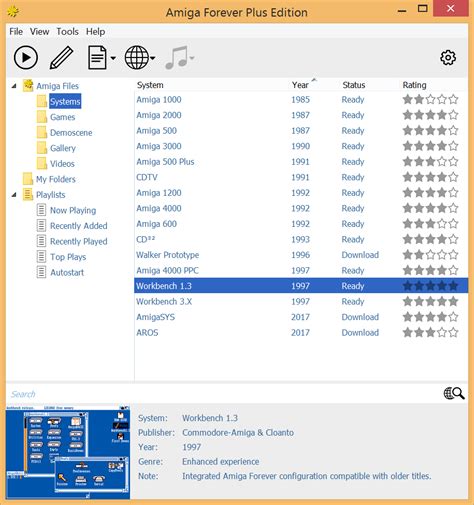Click the Enhanced experience genre text
Screen dimensions: 474x505
(x=220, y=462)
